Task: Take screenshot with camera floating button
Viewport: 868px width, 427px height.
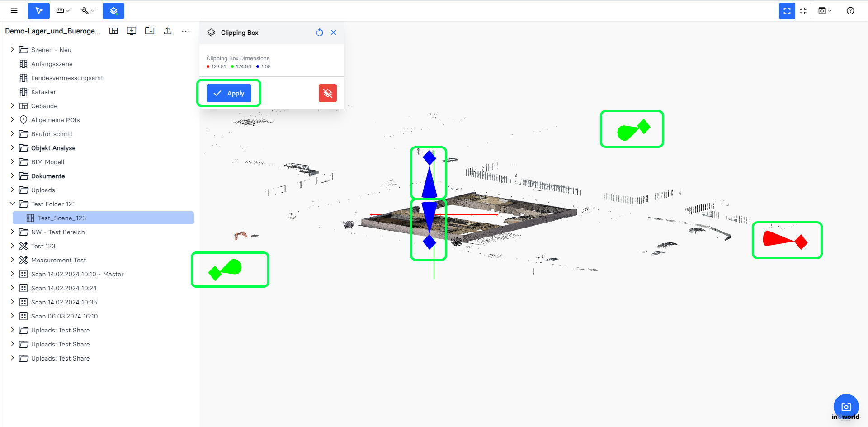Action: click(x=846, y=407)
